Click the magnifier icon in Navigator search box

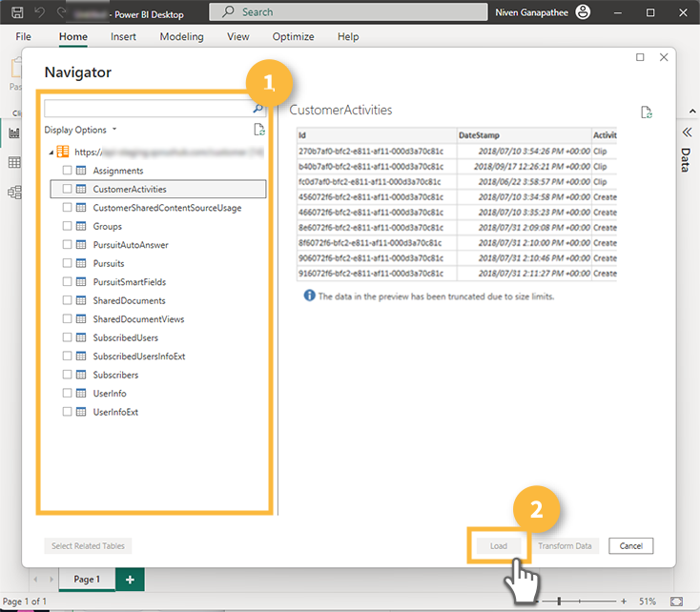pyautogui.click(x=257, y=109)
